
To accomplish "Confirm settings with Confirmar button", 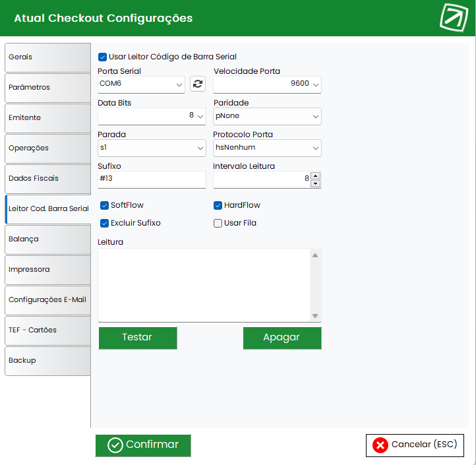I will pyautogui.click(x=143, y=445).
